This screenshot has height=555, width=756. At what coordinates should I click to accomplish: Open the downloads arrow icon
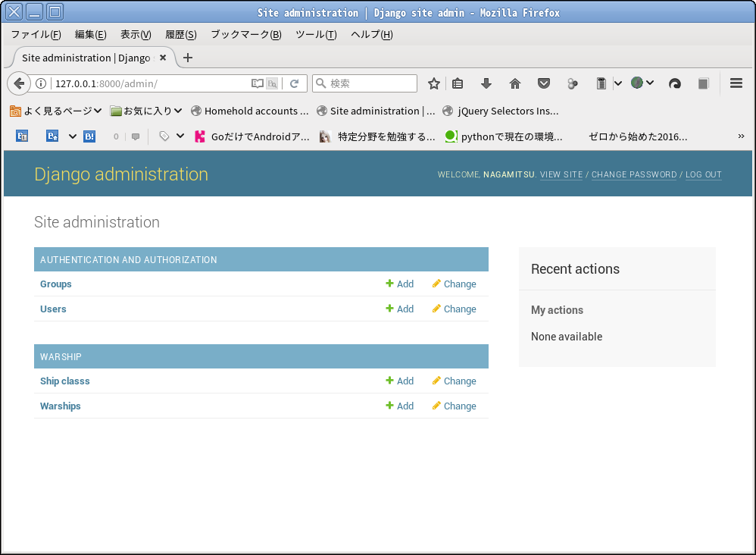coord(486,83)
